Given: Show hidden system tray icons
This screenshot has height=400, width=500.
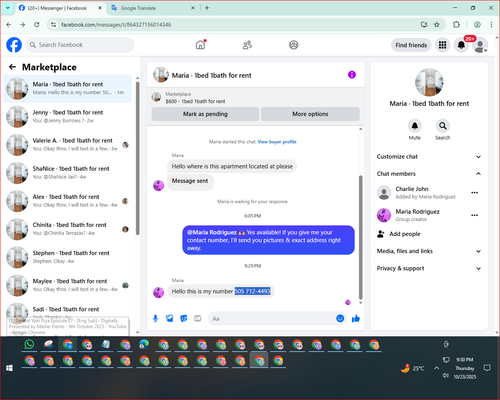Looking at the screenshot, I should click(437, 368).
